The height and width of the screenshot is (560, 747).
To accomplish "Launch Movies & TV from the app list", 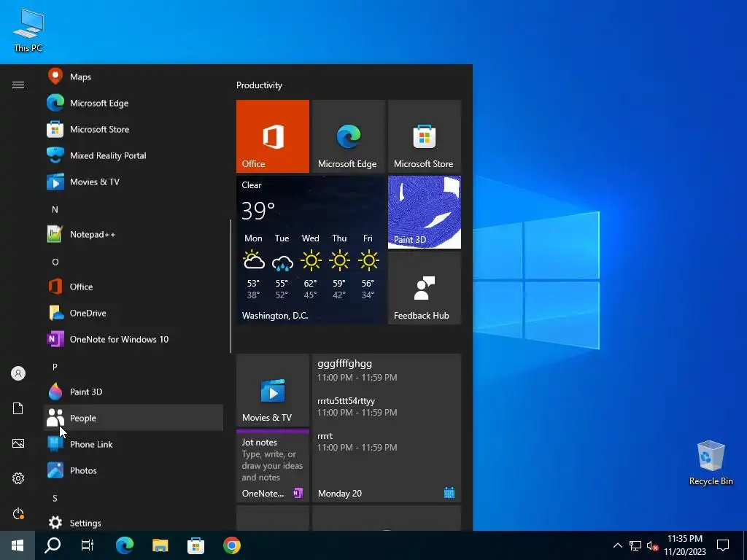I will (x=133, y=182).
